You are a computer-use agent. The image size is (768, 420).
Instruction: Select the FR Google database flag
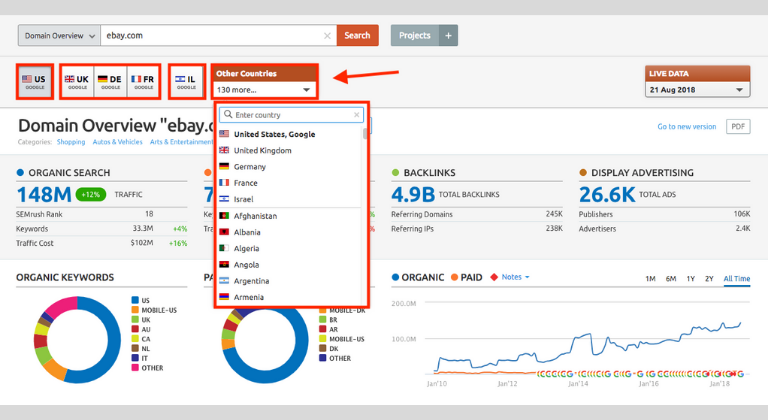(142, 81)
